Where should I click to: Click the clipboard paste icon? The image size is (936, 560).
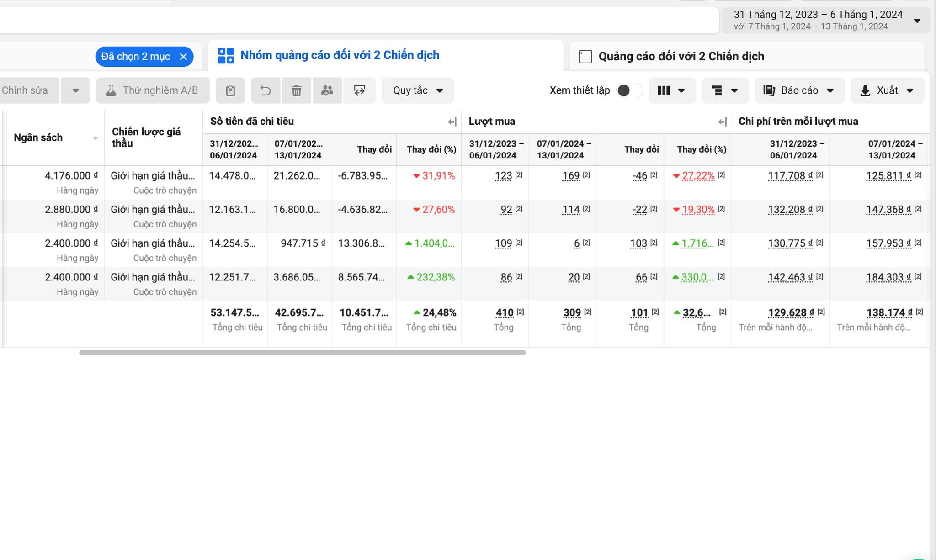(x=230, y=90)
